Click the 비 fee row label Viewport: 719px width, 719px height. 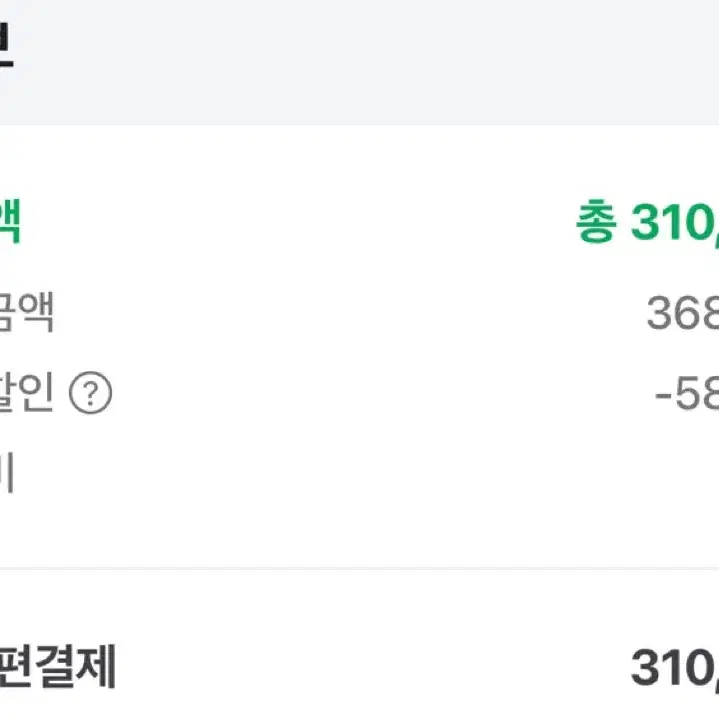point(6,472)
